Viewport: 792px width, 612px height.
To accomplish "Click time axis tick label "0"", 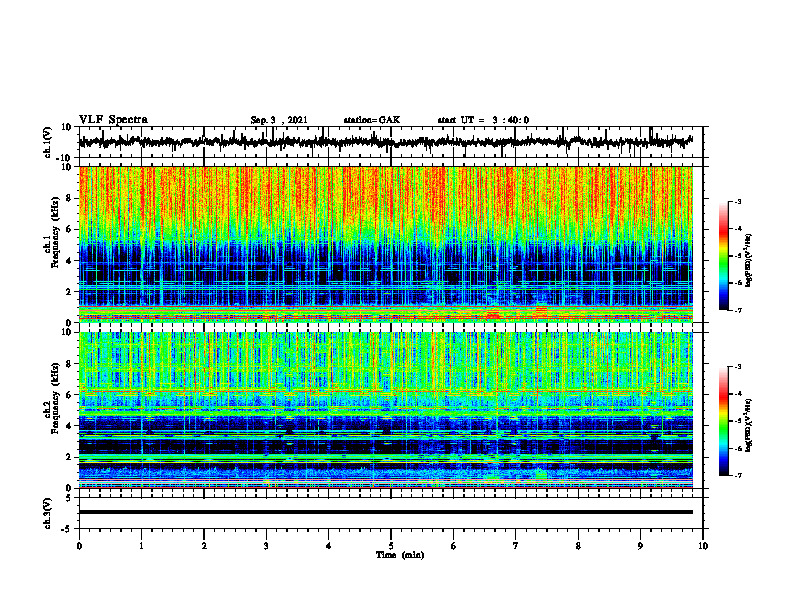I will tap(79, 546).
